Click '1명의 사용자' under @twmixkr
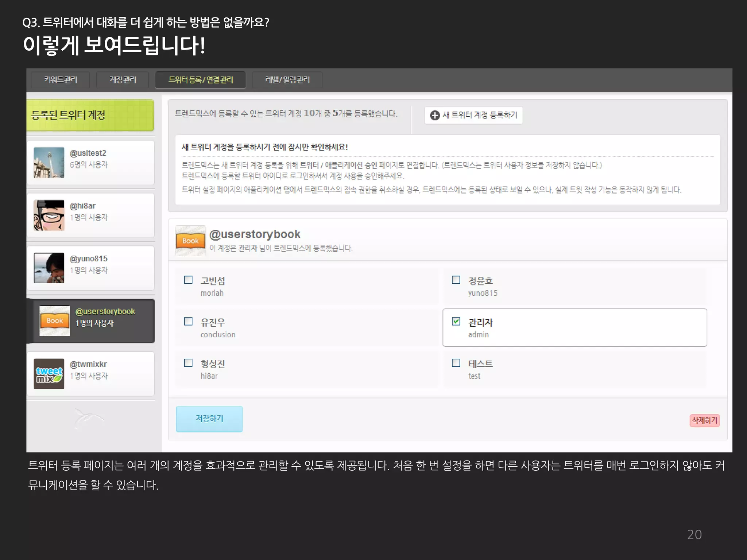The image size is (747, 560). (x=89, y=376)
